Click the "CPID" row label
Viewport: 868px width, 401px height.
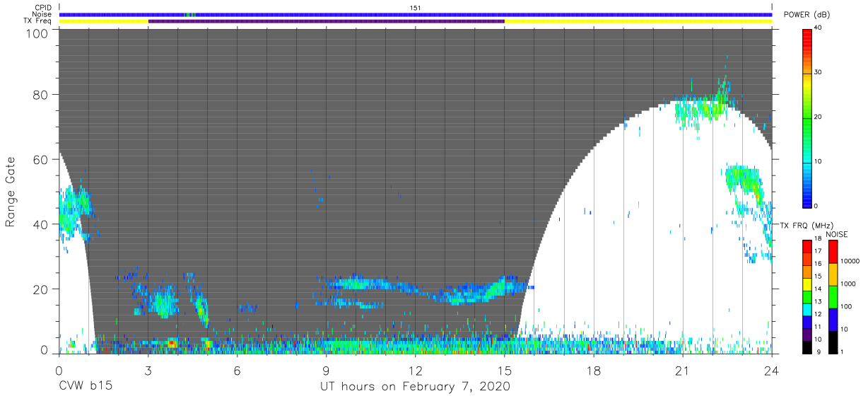[x=43, y=7]
